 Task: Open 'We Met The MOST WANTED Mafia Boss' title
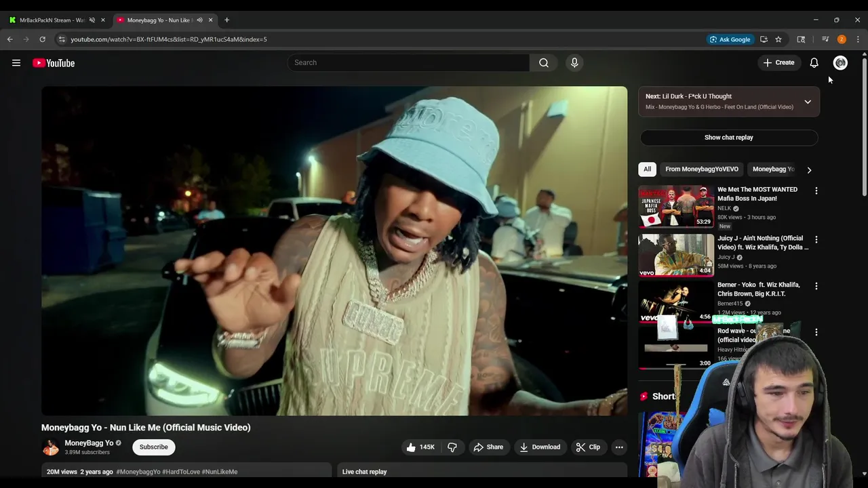[757, 194]
